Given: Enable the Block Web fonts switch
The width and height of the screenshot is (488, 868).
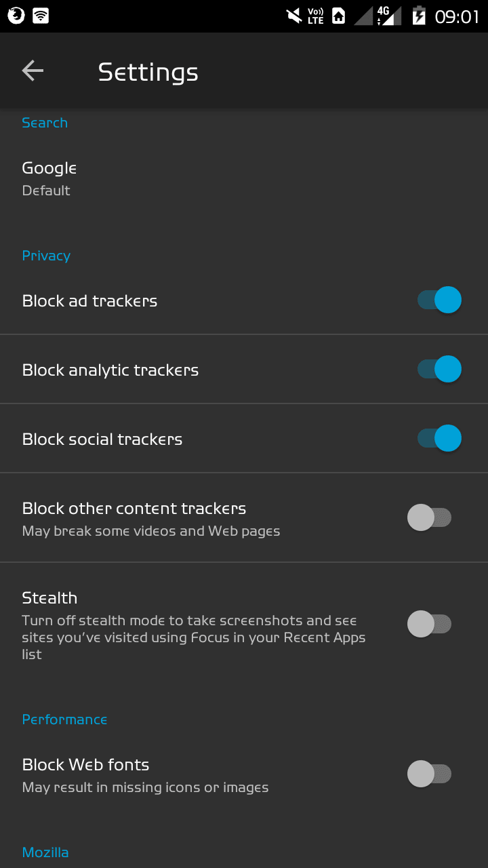Looking at the screenshot, I should [x=430, y=774].
